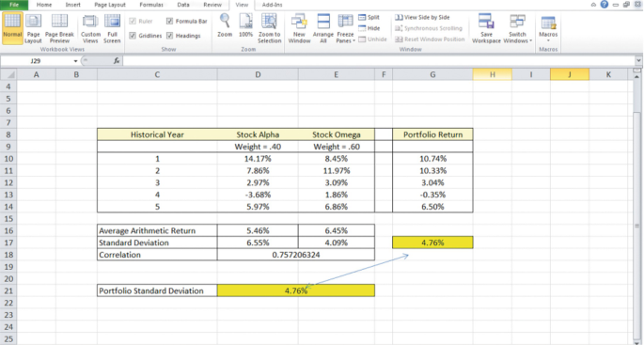This screenshot has width=644, height=345.
Task: Switch to the Data tab
Action: [183, 5]
